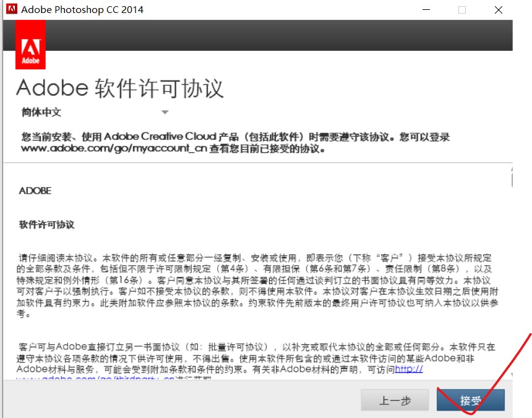532x418 pixels.
Task: Close the Adobe Photoshop CC 2014 installer
Action: (x=498, y=10)
